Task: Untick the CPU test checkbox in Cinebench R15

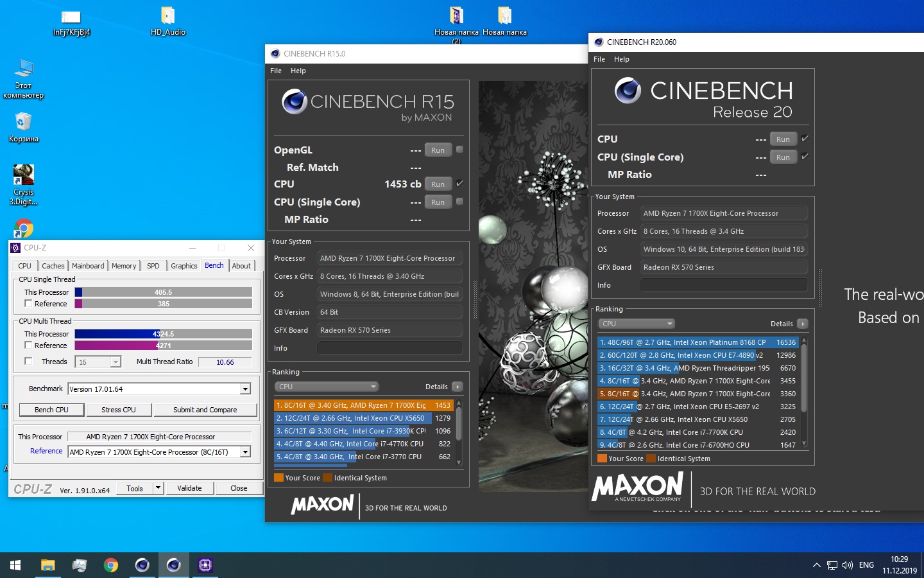Action: tap(459, 184)
